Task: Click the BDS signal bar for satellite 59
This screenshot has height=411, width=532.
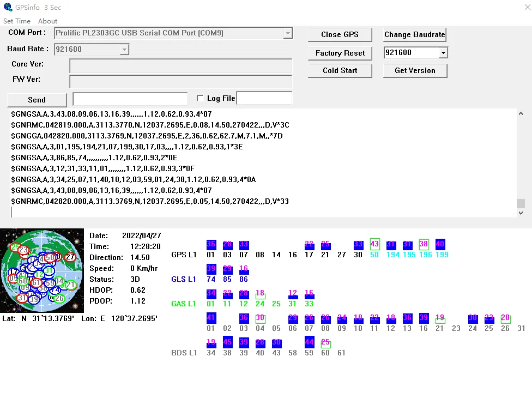Action: (x=309, y=342)
